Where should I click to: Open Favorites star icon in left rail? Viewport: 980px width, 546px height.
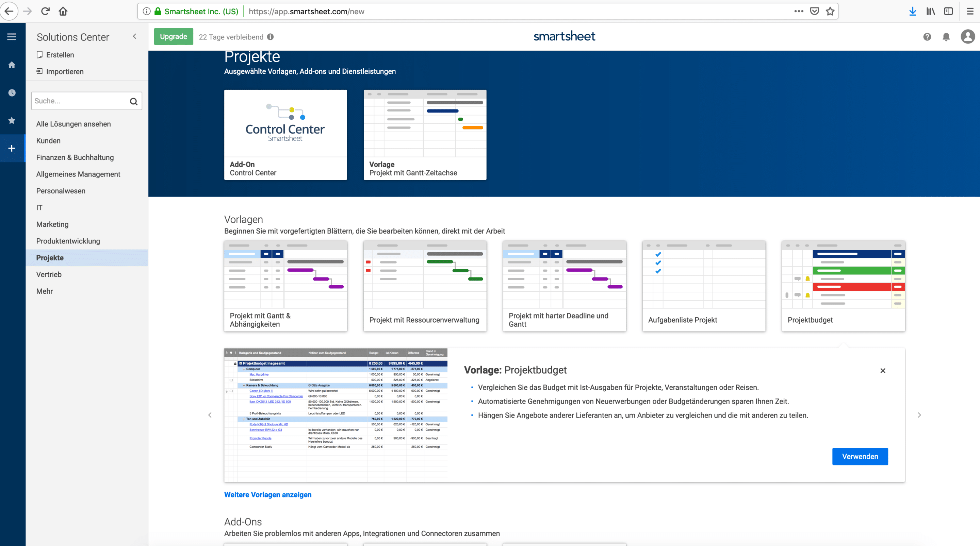[12, 121]
